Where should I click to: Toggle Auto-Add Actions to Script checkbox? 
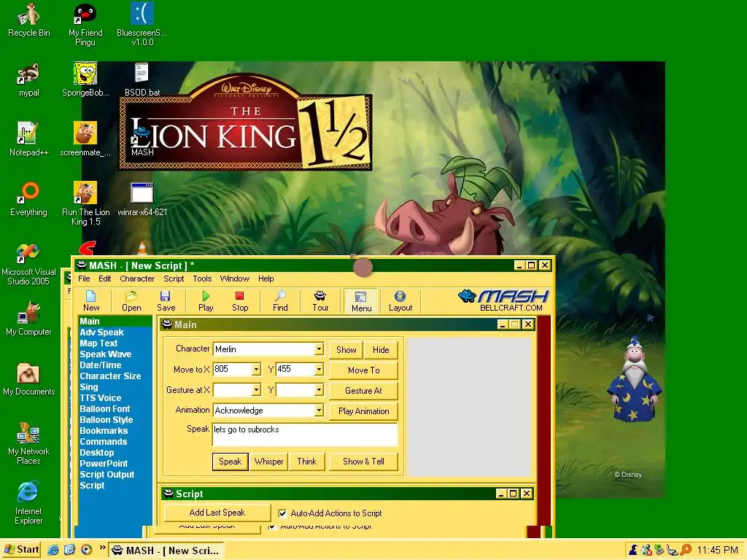[x=282, y=513]
